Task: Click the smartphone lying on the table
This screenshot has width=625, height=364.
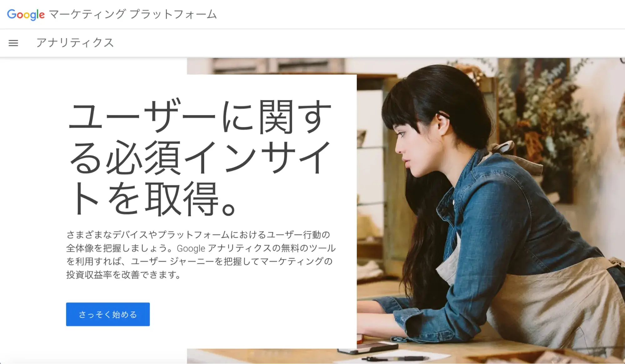Action: pos(369,348)
